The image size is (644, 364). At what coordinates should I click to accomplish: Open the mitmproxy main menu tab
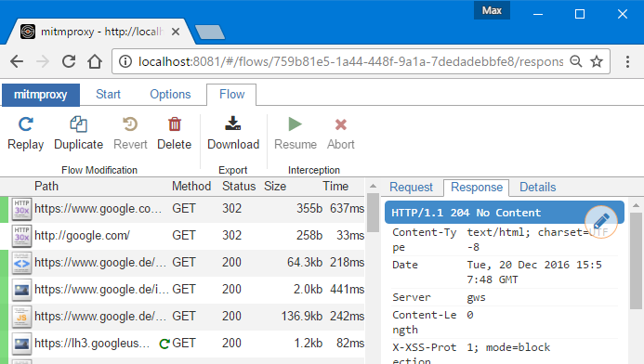click(x=41, y=95)
